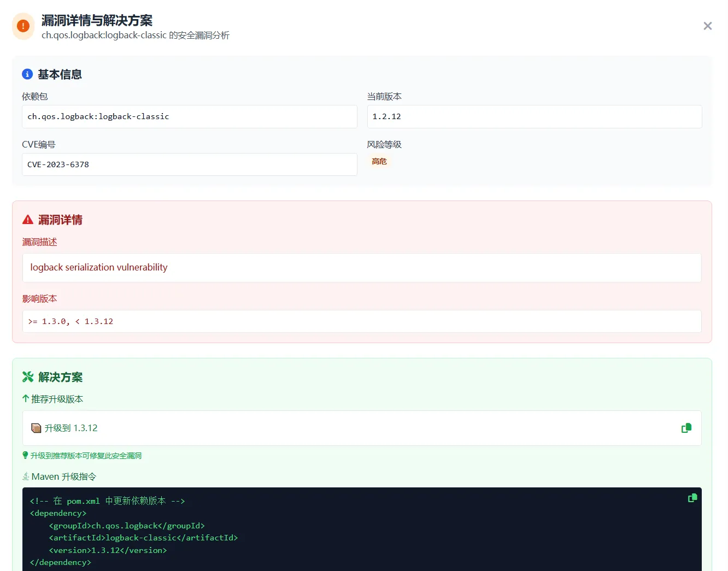This screenshot has width=728, height=571.
Task: Copy the Maven dependency code snippet
Action: pyautogui.click(x=692, y=498)
